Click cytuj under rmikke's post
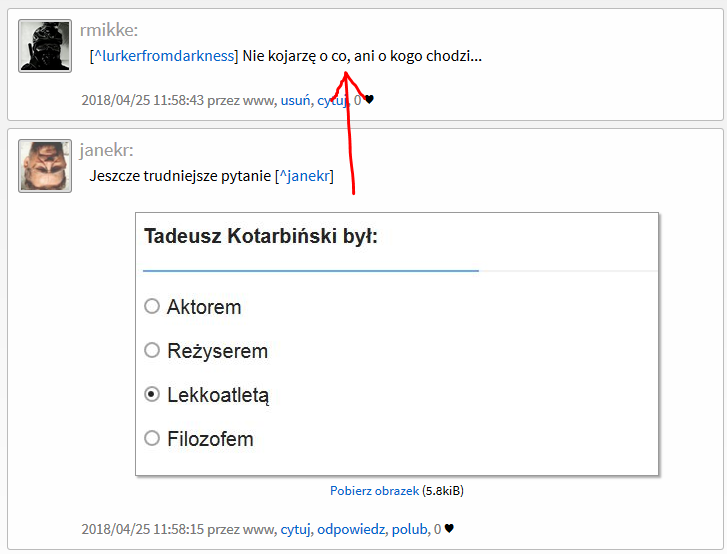The width and height of the screenshot is (727, 554). point(331,100)
